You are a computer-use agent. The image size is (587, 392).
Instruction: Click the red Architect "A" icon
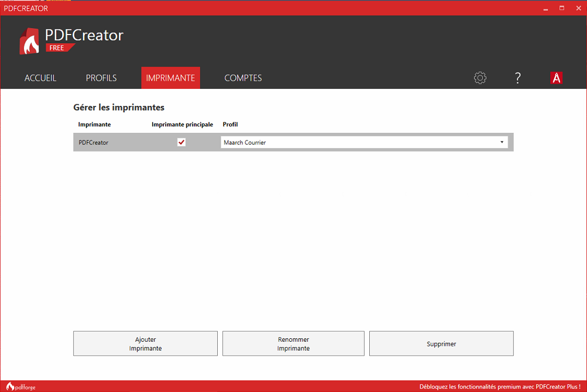[557, 78]
